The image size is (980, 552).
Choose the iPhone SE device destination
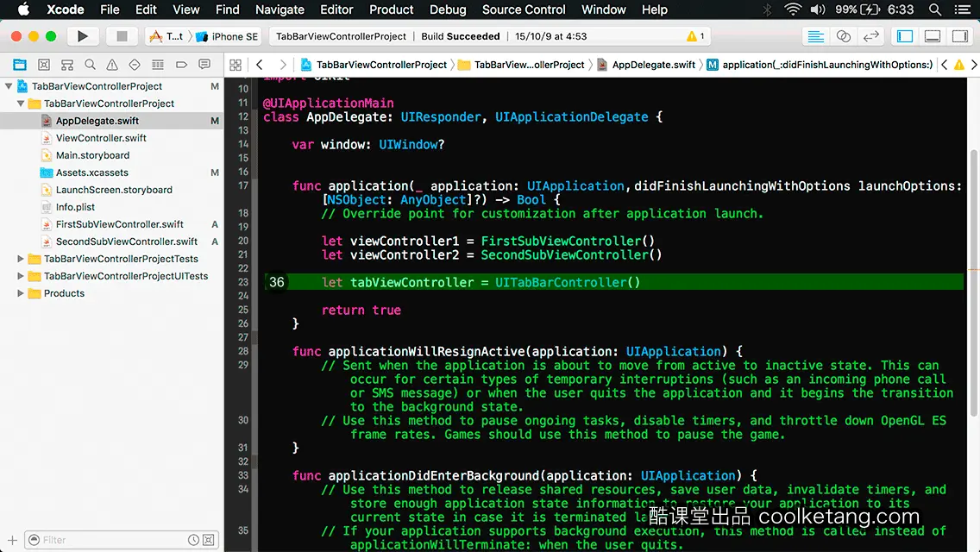click(x=227, y=36)
